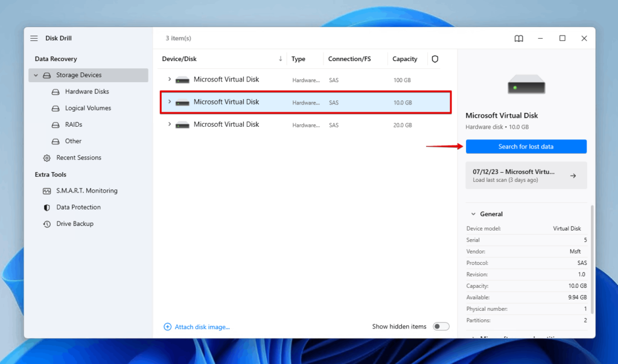Select RAIDs in the sidebar
Screen dimensions: 618x364
click(74, 124)
